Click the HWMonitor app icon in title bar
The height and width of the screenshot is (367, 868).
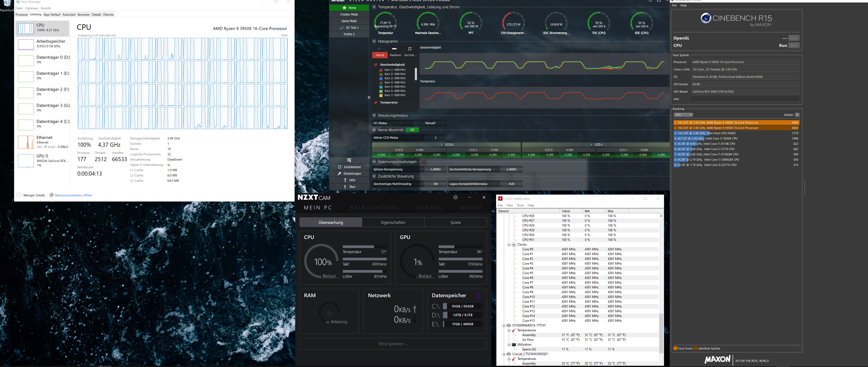point(500,199)
